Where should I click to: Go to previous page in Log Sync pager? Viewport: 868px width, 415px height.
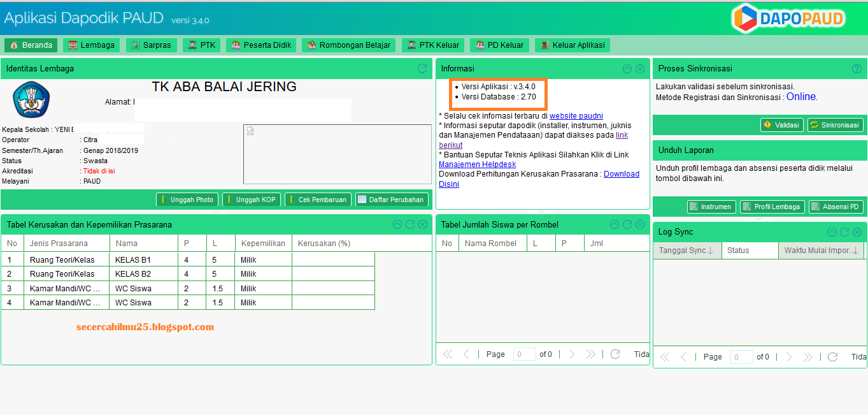pyautogui.click(x=683, y=357)
